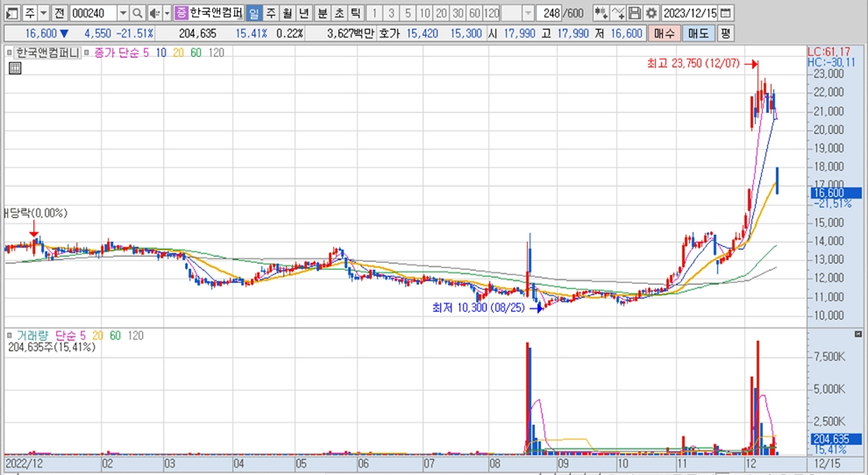
Task: Click the add candlestick indicator icon
Action: tap(601, 13)
